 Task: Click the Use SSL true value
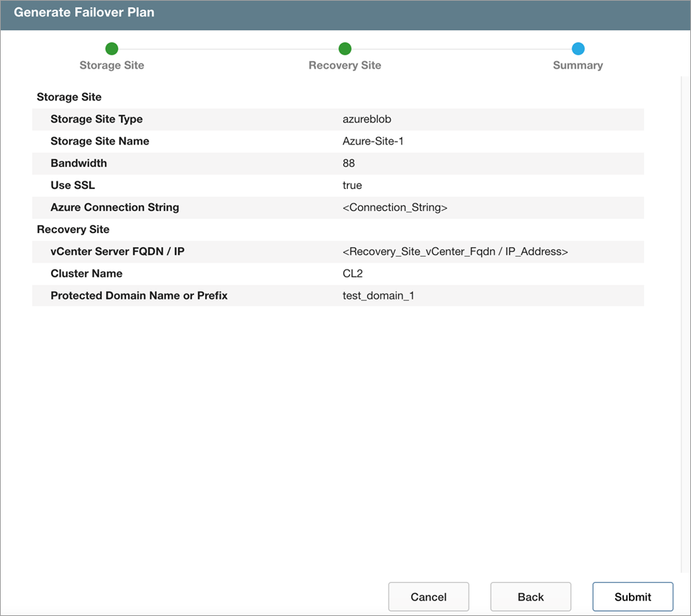[x=352, y=186]
